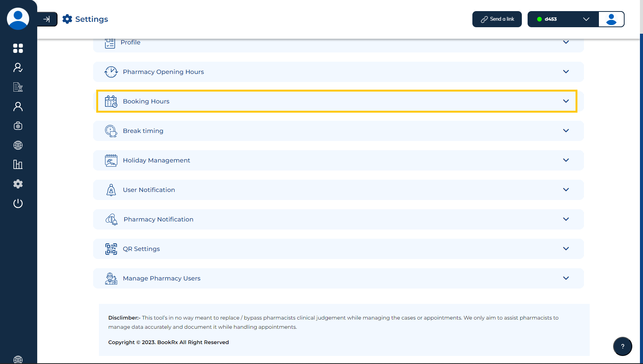643x364 pixels.
Task: Open the user account avatar button
Action: (611, 19)
